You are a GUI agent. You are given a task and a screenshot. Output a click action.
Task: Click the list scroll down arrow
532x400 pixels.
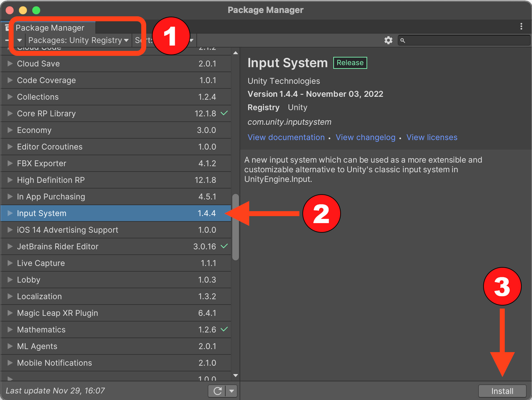point(236,375)
